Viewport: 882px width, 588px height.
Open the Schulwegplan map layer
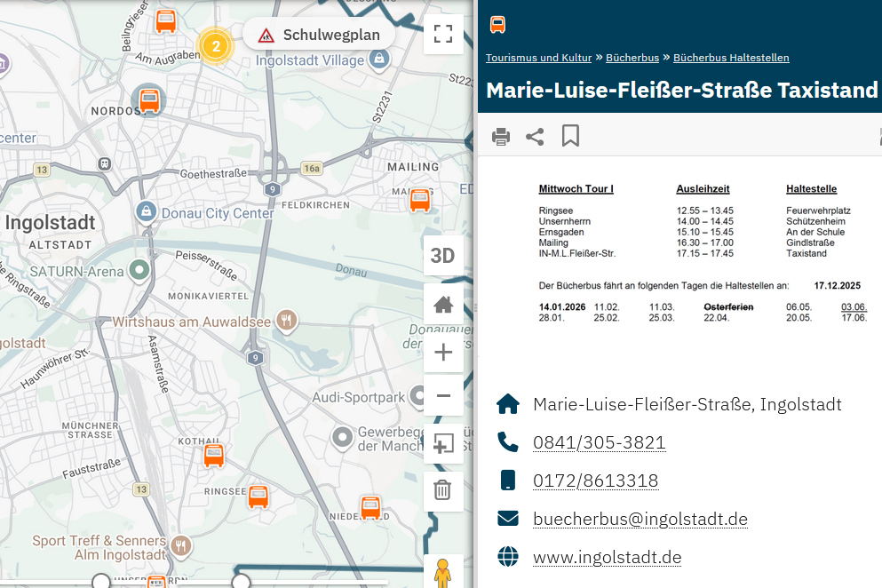pos(320,35)
